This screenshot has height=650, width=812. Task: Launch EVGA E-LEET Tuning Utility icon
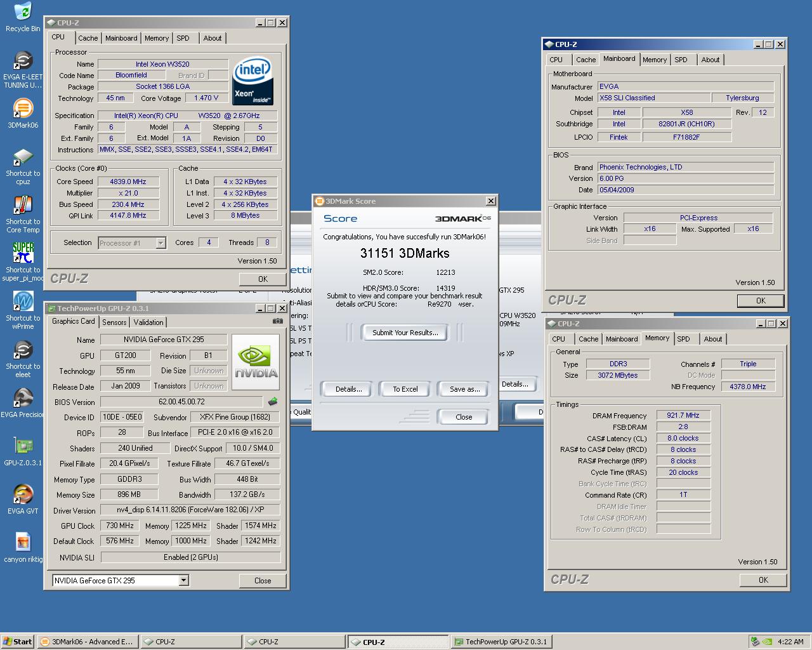[x=23, y=69]
